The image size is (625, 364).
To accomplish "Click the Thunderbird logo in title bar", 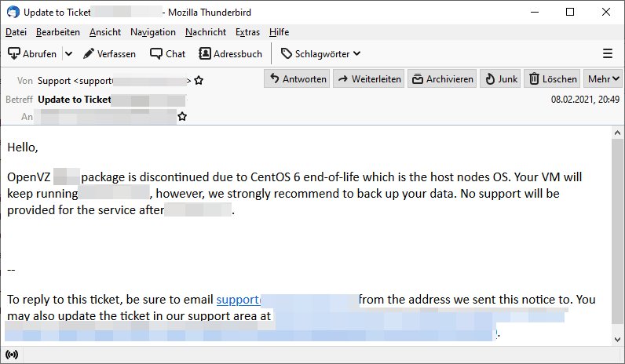I will point(13,12).
